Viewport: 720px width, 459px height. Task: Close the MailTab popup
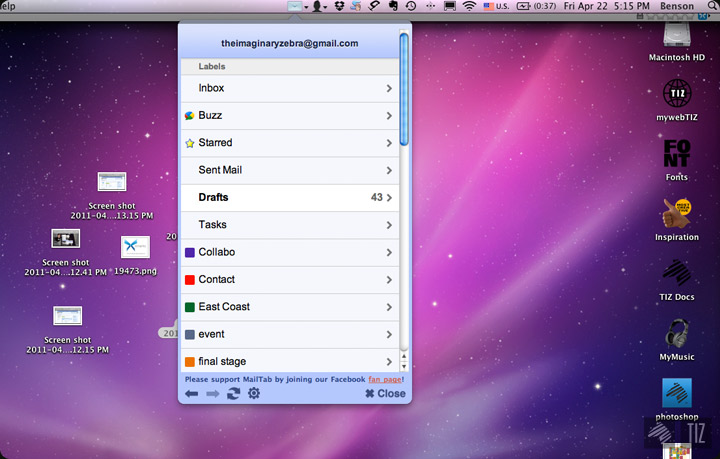click(x=385, y=394)
